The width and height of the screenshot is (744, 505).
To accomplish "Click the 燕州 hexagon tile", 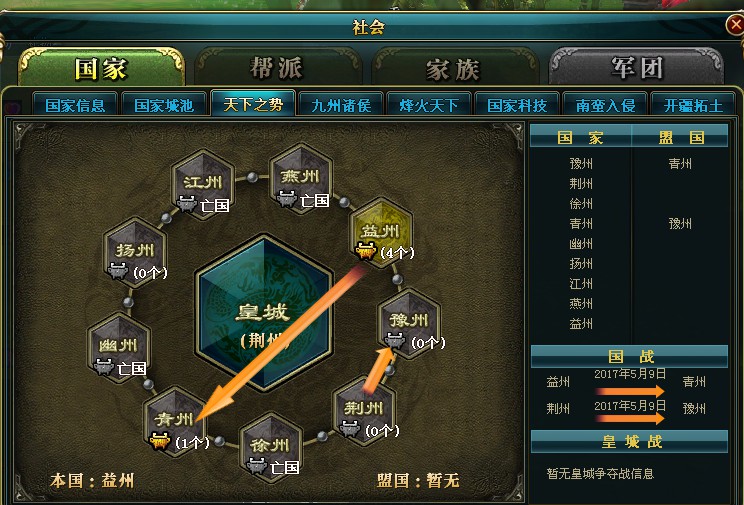I will [x=300, y=178].
